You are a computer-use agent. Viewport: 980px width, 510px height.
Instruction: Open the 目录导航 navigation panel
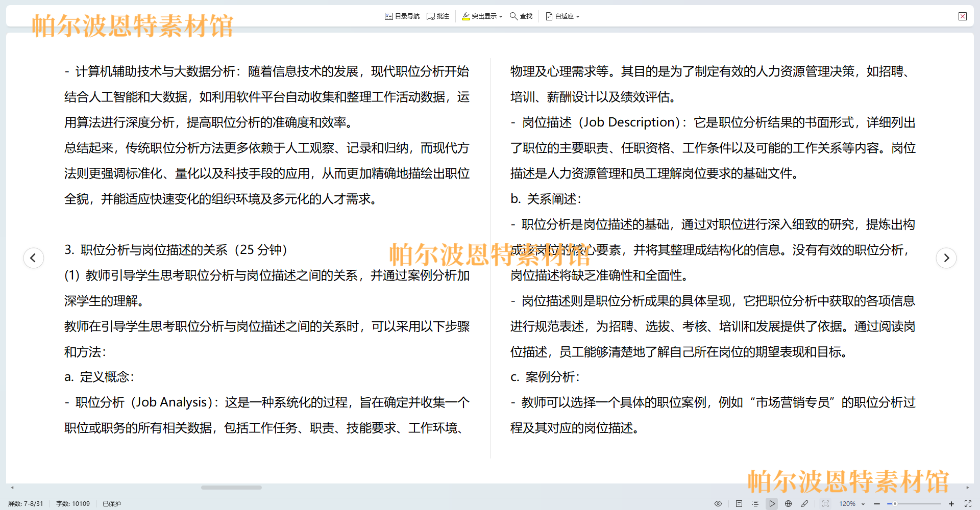point(402,16)
